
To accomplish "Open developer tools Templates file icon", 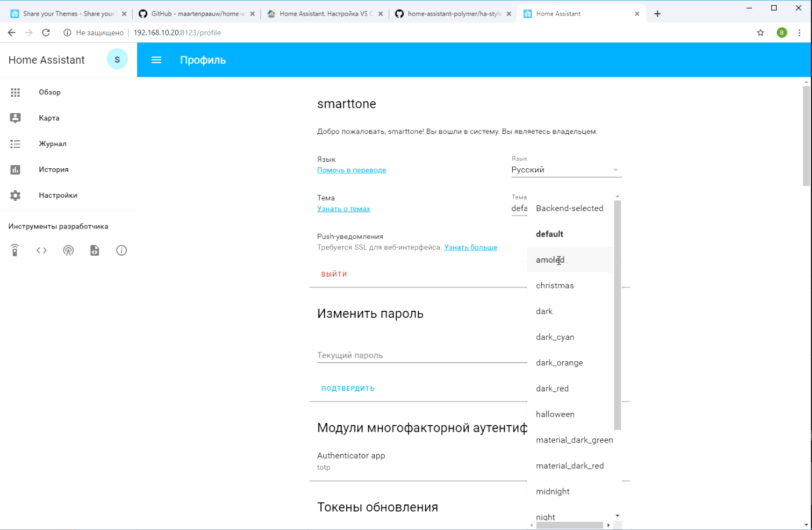I will (95, 251).
